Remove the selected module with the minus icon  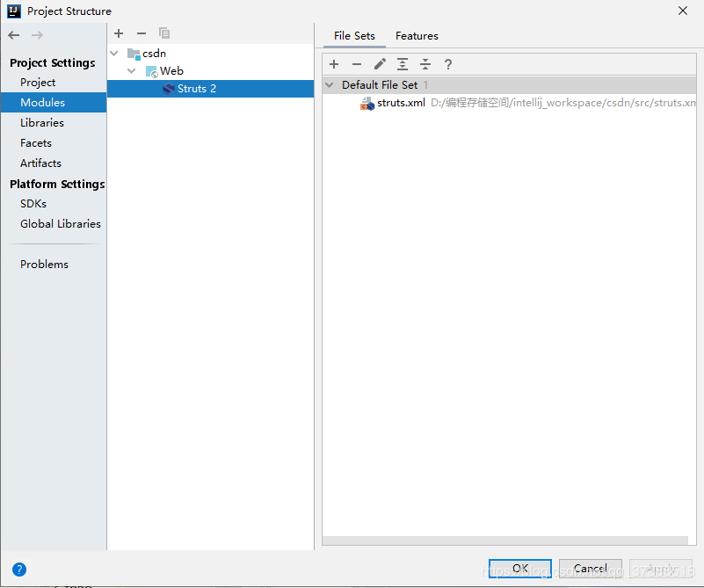tap(142, 33)
